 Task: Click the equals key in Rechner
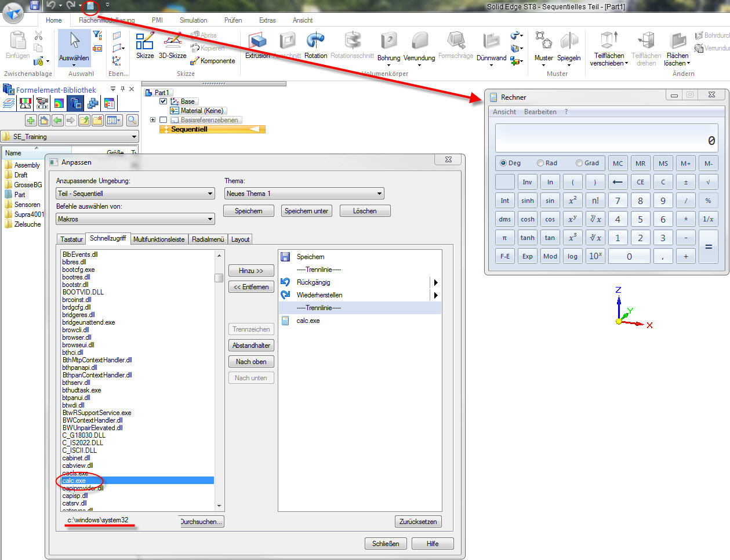708,246
